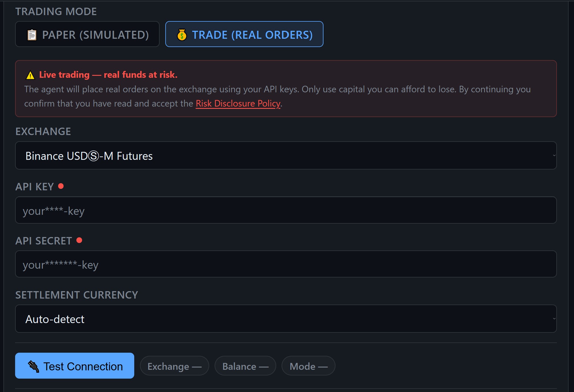Click the Exchange status chip
This screenshot has width=574, height=392.
(x=174, y=366)
